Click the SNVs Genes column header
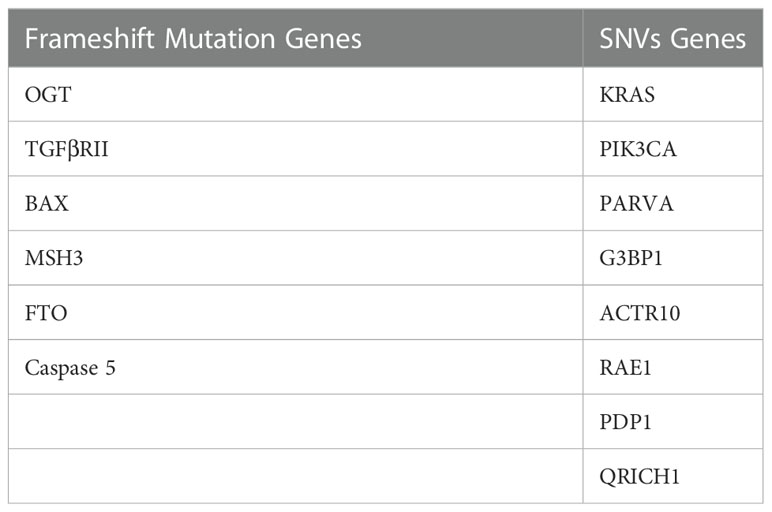 [x=673, y=38]
